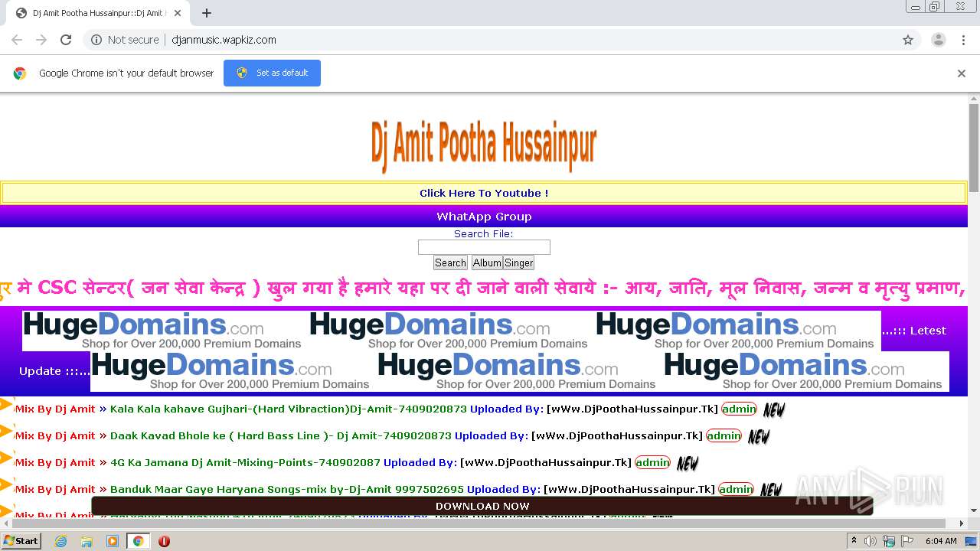Click orange arrow bullet before Banduk Maar row
The width and height of the screenshot is (980, 551).
[7, 484]
